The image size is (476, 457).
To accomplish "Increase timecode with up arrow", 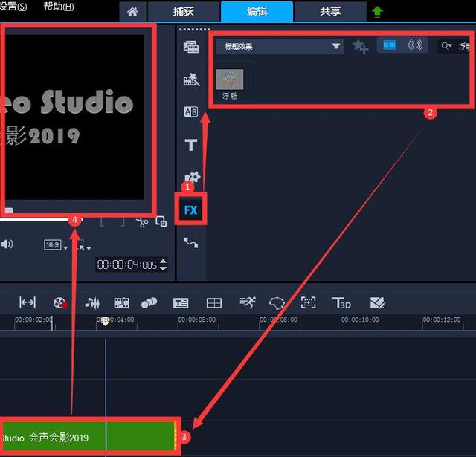I will (163, 262).
